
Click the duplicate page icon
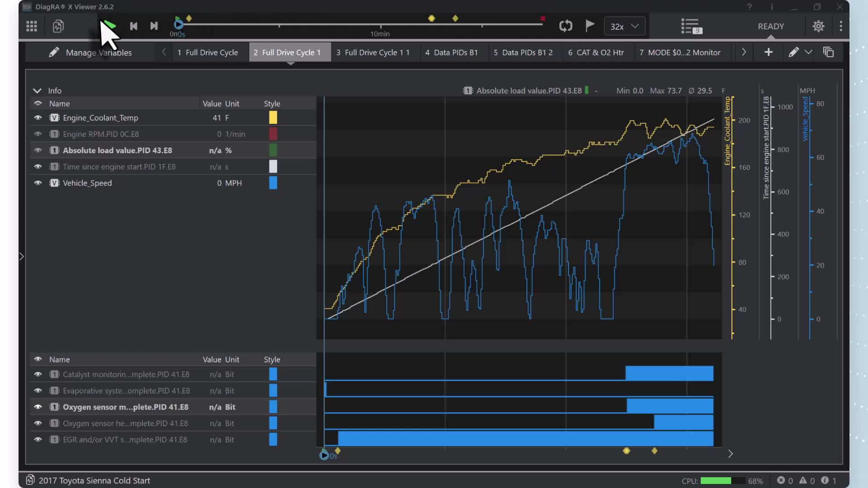click(828, 52)
